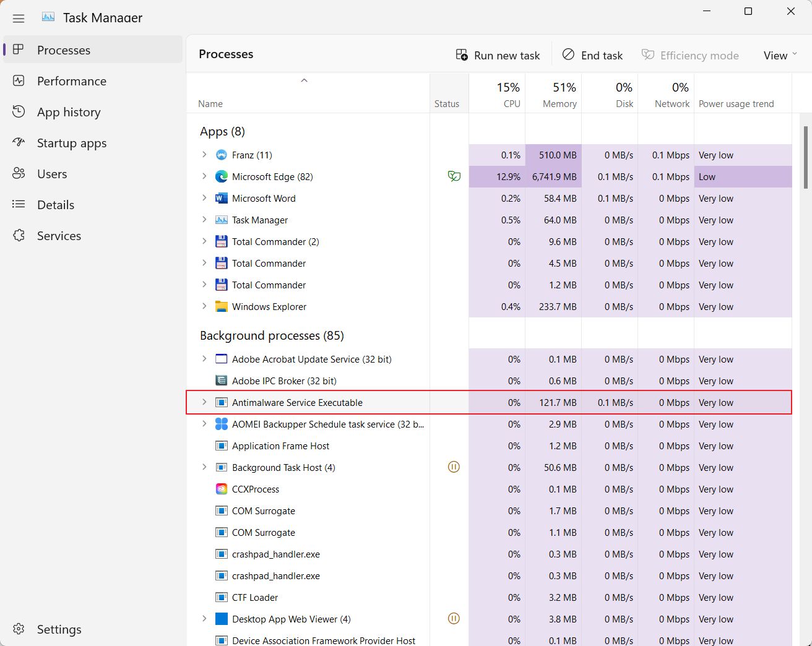Click Edge's 12.9% CPU cell
The width and height of the screenshot is (812, 646).
497,176
